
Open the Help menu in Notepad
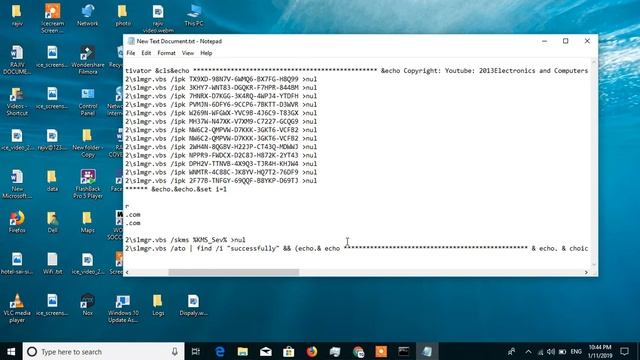pyautogui.click(x=206, y=53)
